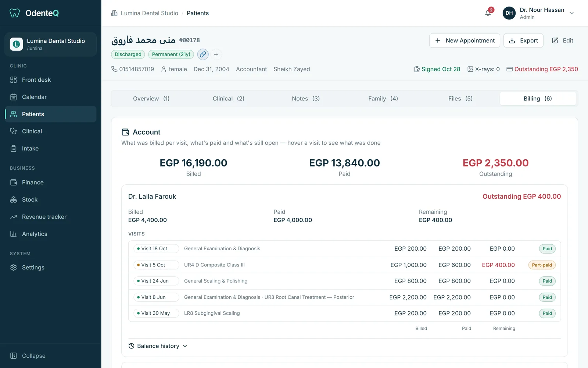Click the OdenteQ tooth logo
This screenshot has height=368, width=588.
pos(15,13)
